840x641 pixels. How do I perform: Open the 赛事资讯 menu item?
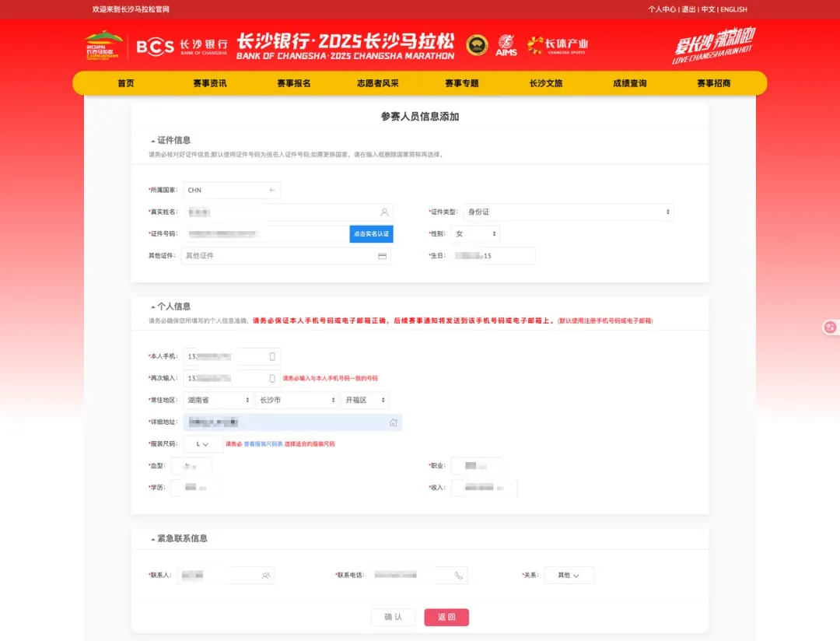click(x=210, y=83)
